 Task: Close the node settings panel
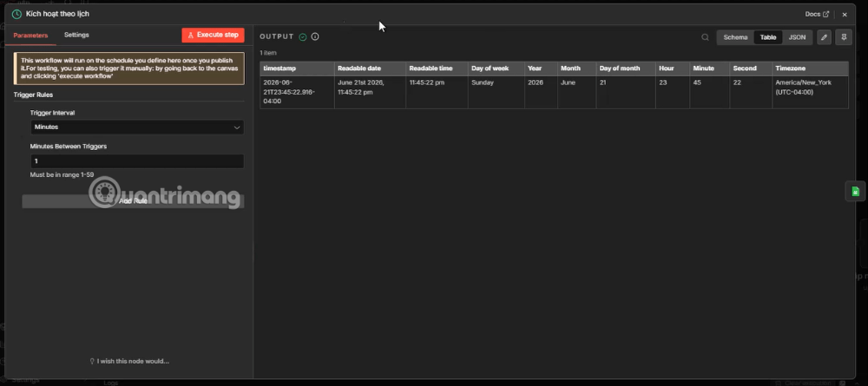coord(845,15)
